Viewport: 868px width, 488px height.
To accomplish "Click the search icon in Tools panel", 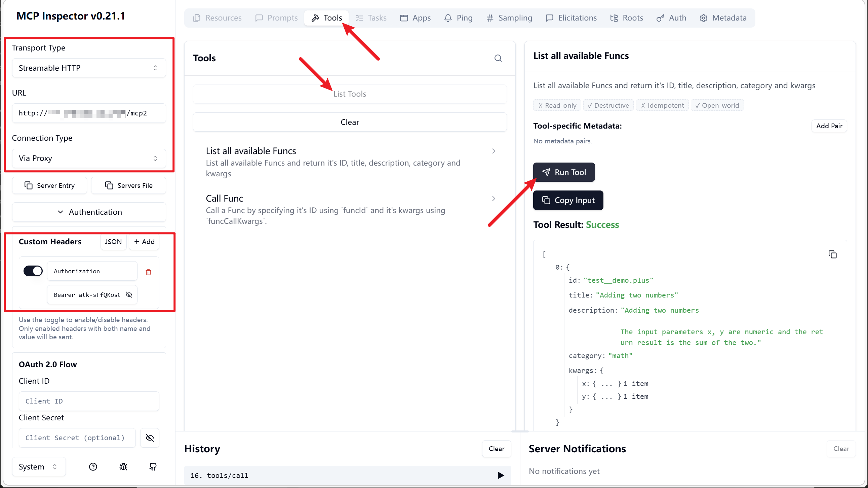I will tap(498, 58).
